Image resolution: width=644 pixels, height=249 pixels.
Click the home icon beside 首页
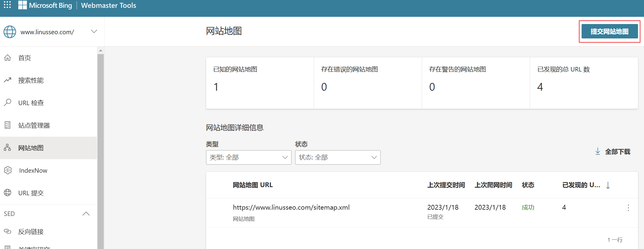click(7, 58)
